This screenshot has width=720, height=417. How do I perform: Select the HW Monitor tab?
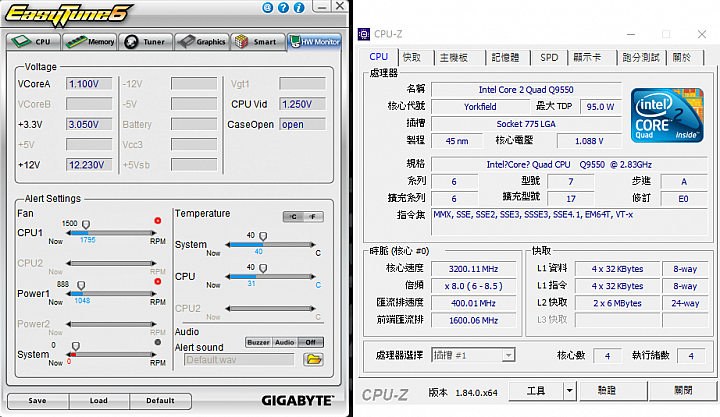(315, 42)
